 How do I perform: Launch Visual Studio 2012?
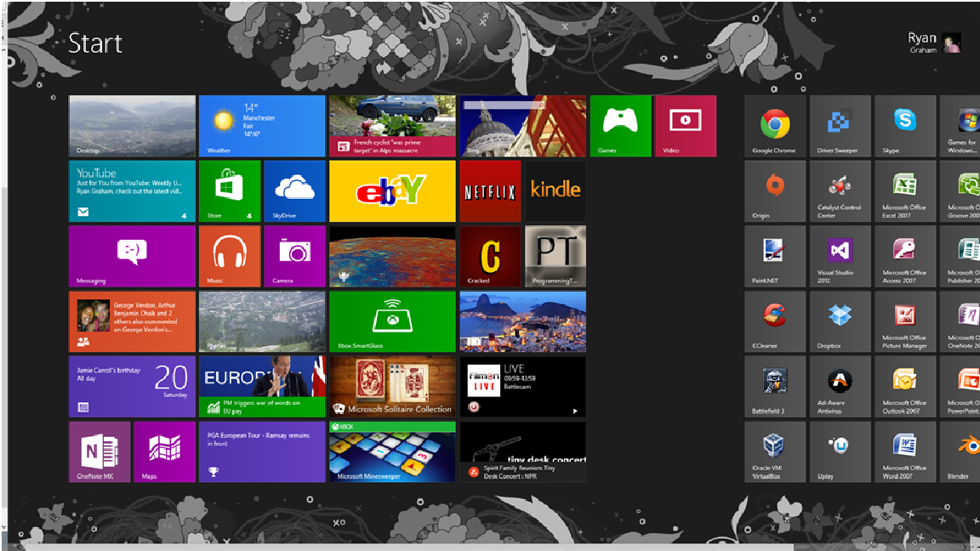(839, 256)
